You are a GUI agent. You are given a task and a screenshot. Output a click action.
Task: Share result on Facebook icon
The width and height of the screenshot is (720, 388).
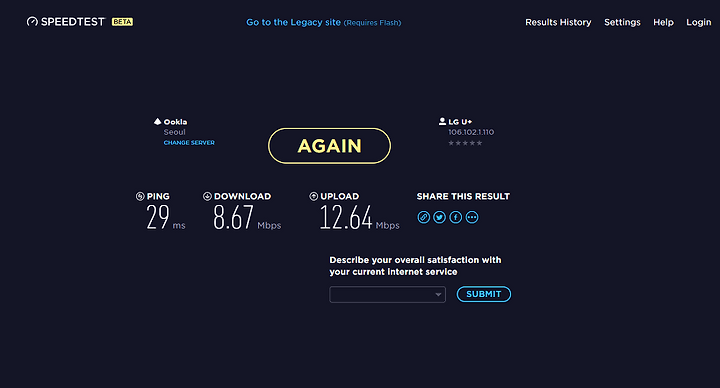pos(456,217)
